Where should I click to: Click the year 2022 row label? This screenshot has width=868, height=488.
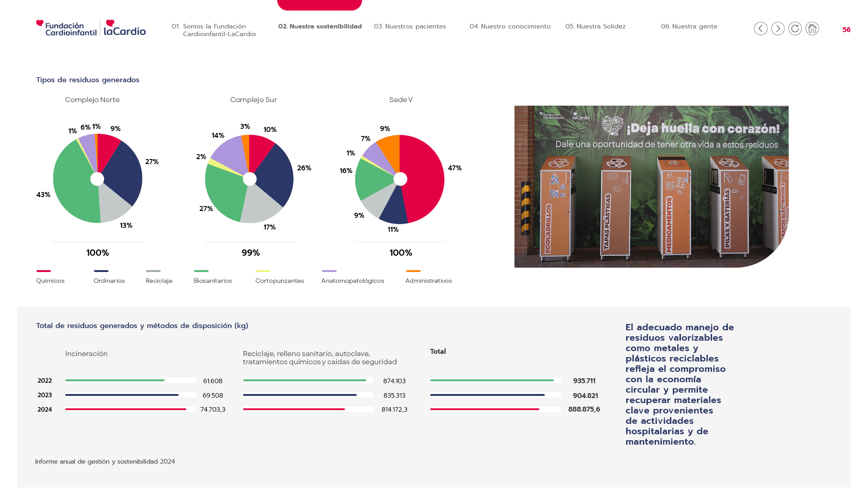tap(45, 381)
